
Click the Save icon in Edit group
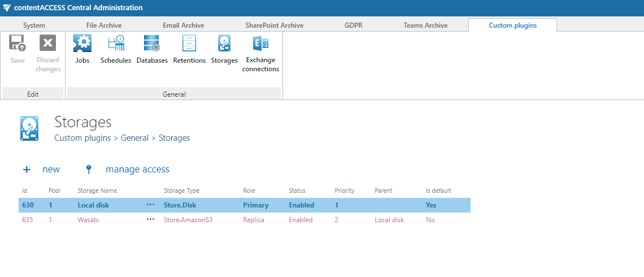point(18,43)
